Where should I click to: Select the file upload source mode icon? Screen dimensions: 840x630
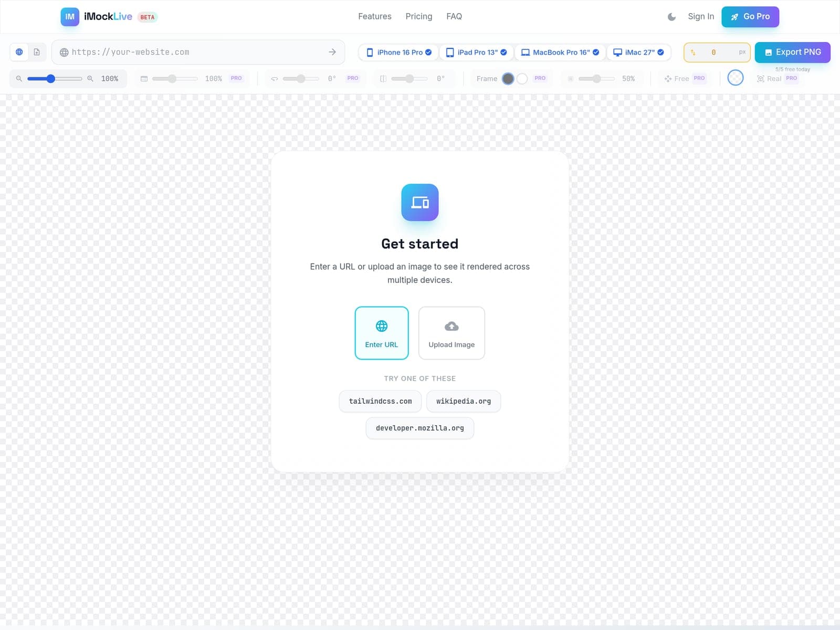[37, 52]
